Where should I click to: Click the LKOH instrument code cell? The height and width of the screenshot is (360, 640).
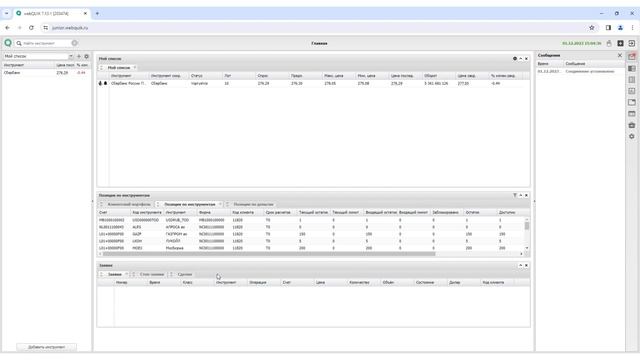click(137, 241)
